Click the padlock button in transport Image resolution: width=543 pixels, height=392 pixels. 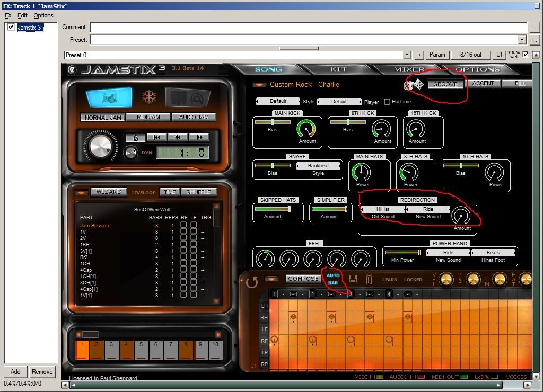click(x=136, y=137)
